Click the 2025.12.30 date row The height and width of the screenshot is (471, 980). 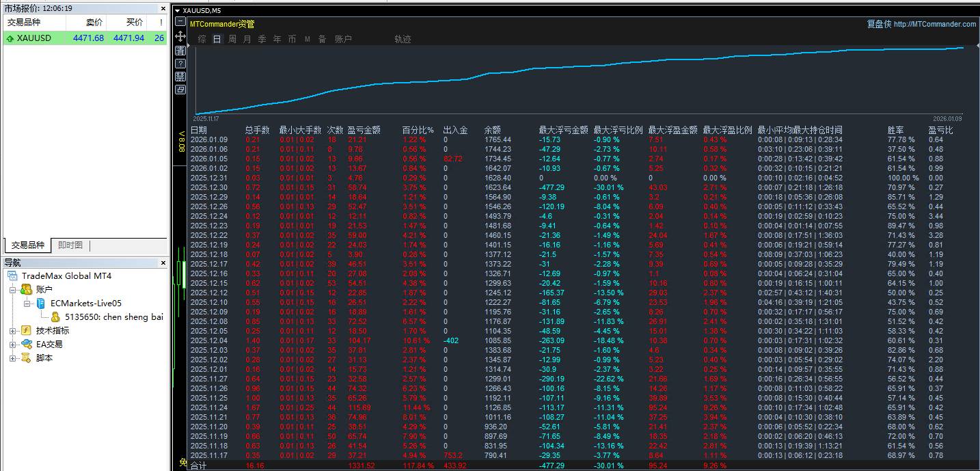pos(209,187)
